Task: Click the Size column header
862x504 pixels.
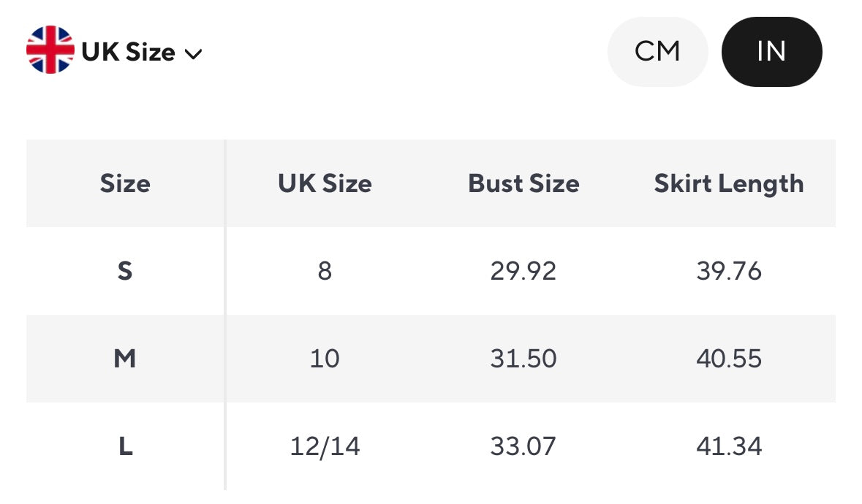Action: click(x=125, y=183)
